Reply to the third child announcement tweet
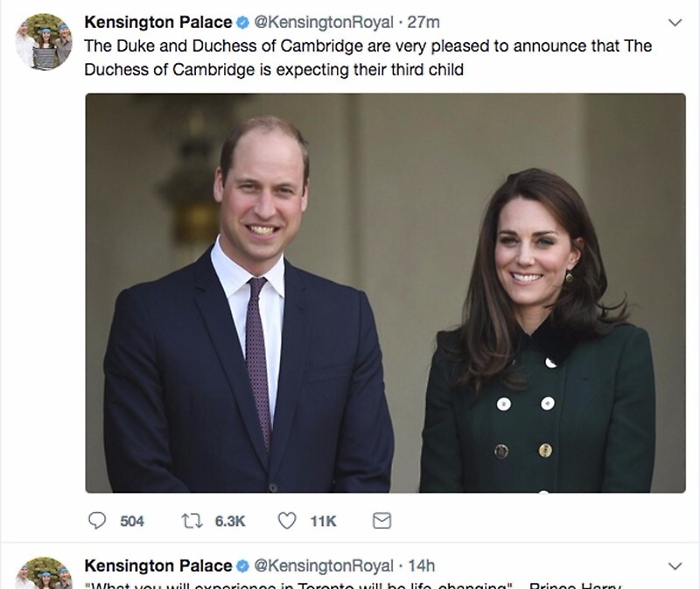Image resolution: width=700 pixels, height=589 pixels. [x=98, y=521]
